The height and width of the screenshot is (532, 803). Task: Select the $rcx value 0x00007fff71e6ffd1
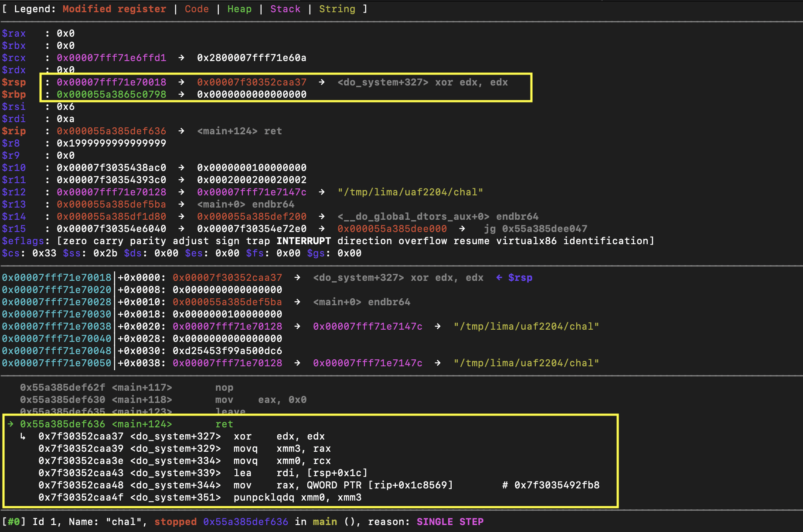(112, 58)
